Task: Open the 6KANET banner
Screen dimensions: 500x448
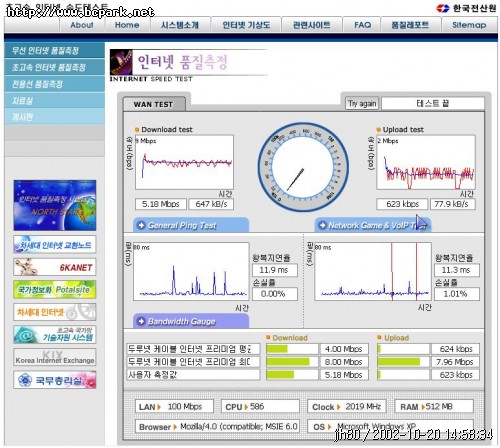Action: coord(55,267)
